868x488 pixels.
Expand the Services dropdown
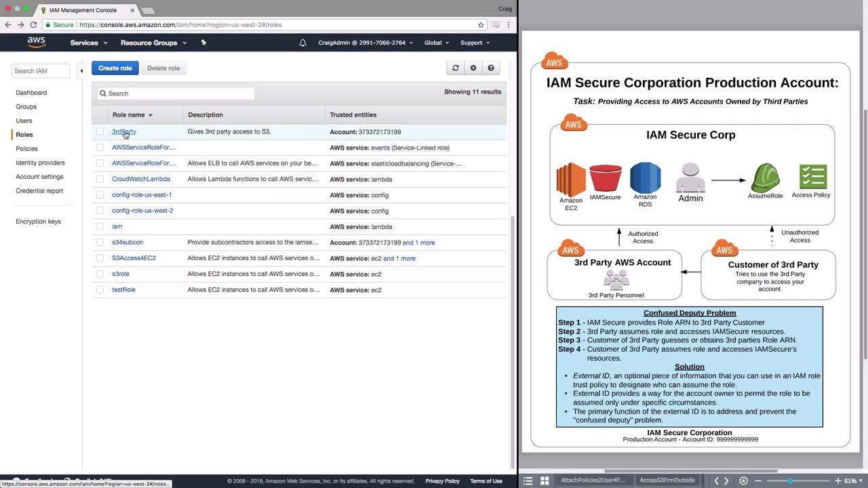click(x=89, y=43)
